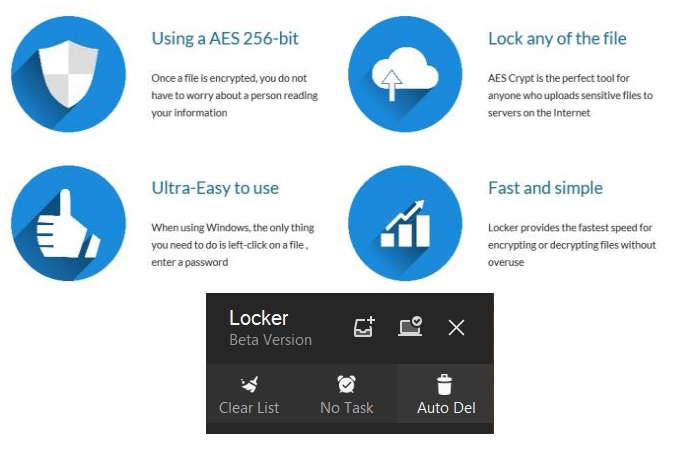The image size is (681, 459).
Task: Click the Locker title text
Action: coord(259,318)
